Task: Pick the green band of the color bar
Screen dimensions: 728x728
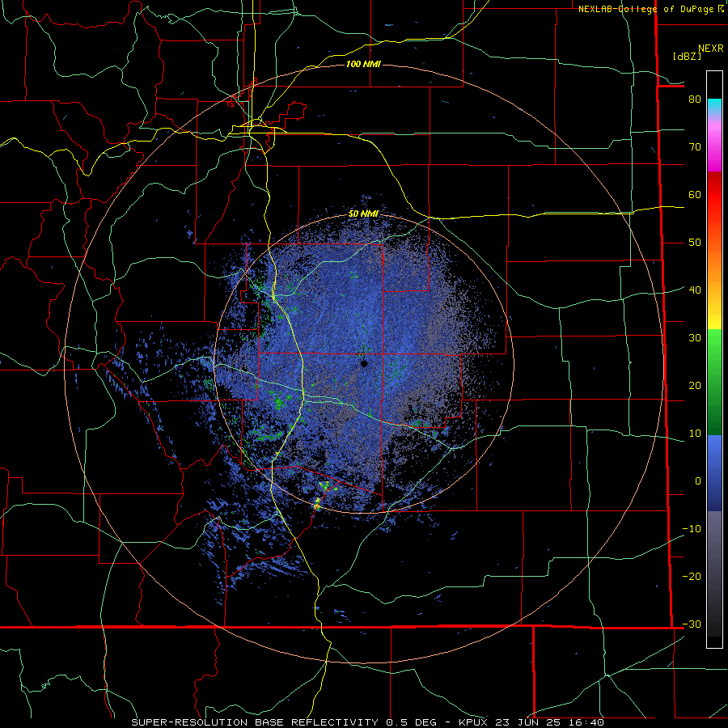Action: (x=714, y=382)
